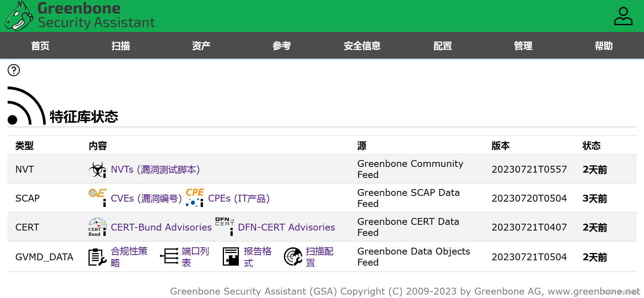644x298 pixels.
Task: Open the 参考 menu
Action: pos(282,46)
